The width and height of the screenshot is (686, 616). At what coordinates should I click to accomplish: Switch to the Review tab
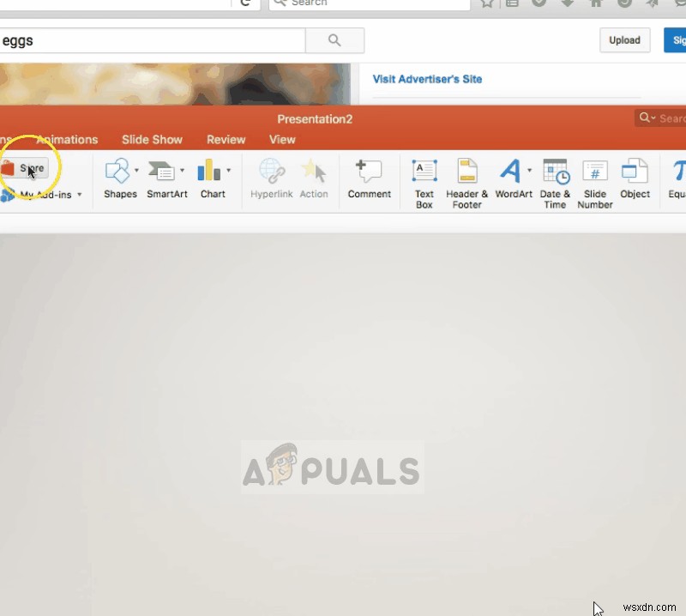coord(226,139)
